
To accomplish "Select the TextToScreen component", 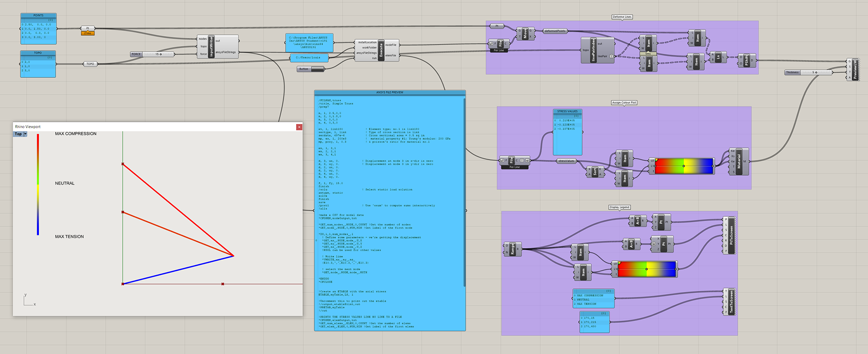I will coord(730,302).
